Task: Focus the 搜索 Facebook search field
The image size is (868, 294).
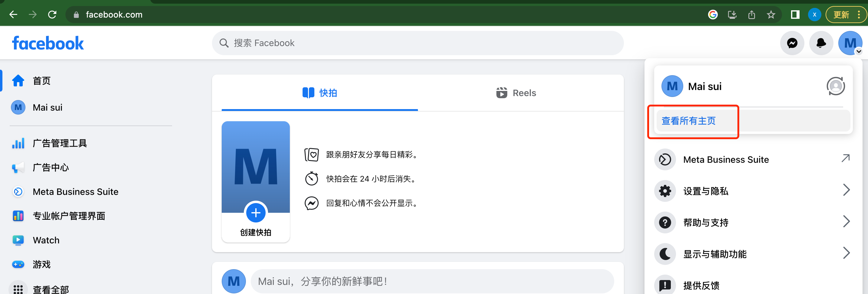Action: [x=417, y=43]
